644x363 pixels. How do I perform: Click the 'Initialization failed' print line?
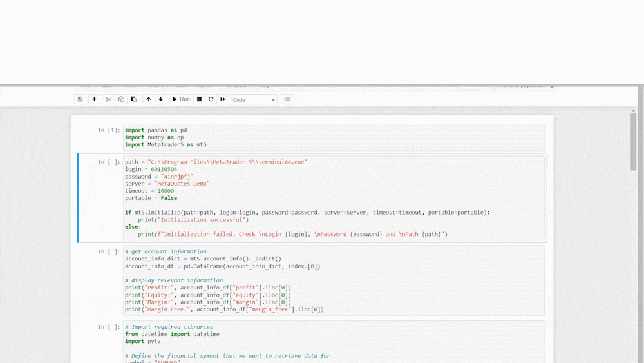pos(292,234)
